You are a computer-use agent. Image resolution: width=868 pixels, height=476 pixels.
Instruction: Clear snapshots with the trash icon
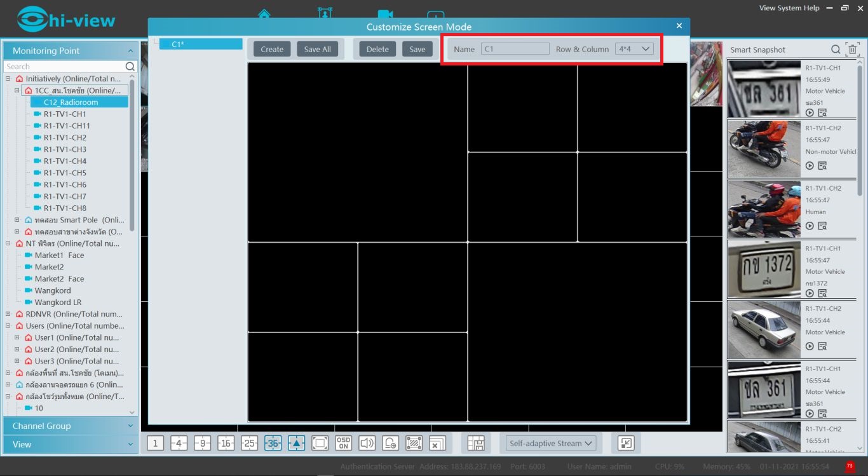(852, 50)
